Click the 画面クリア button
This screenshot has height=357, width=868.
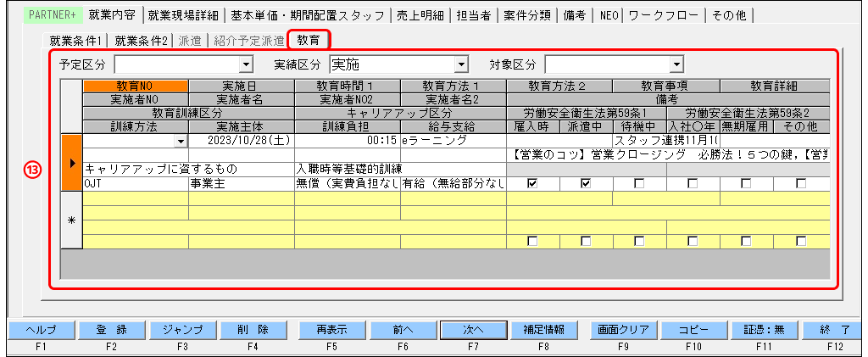point(623,330)
